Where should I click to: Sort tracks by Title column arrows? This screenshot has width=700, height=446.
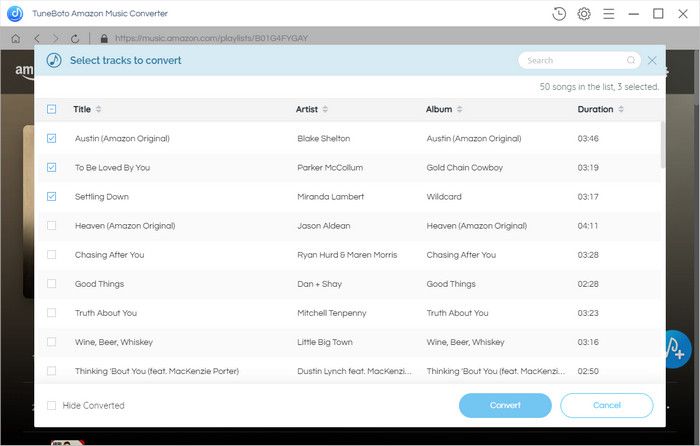[x=98, y=109]
